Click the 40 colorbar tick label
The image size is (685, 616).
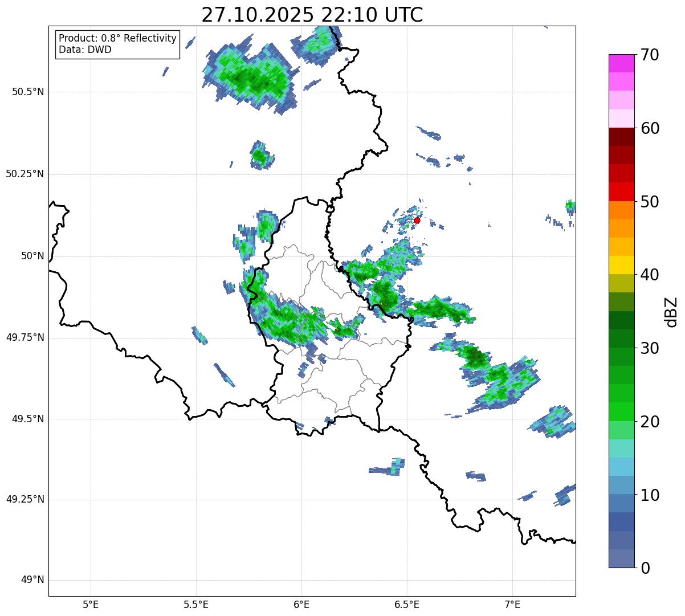[x=650, y=275]
